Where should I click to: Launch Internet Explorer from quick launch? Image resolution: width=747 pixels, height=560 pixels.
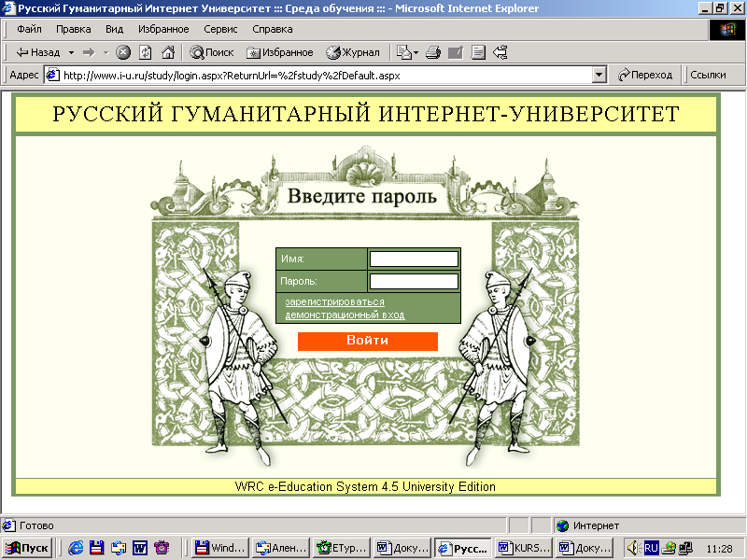[76, 548]
